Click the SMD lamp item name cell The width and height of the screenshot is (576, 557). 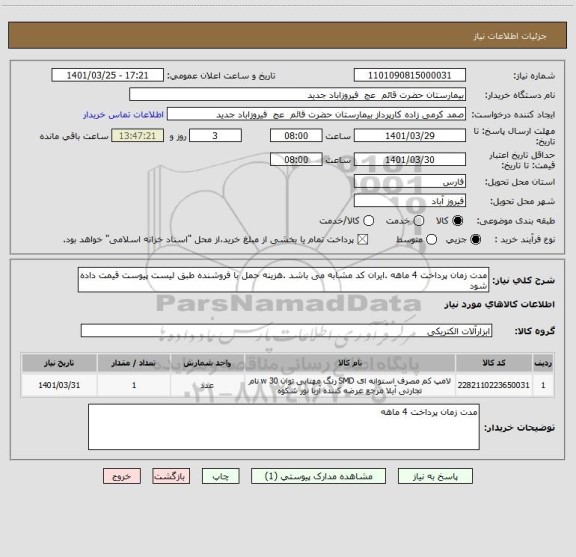click(x=350, y=385)
